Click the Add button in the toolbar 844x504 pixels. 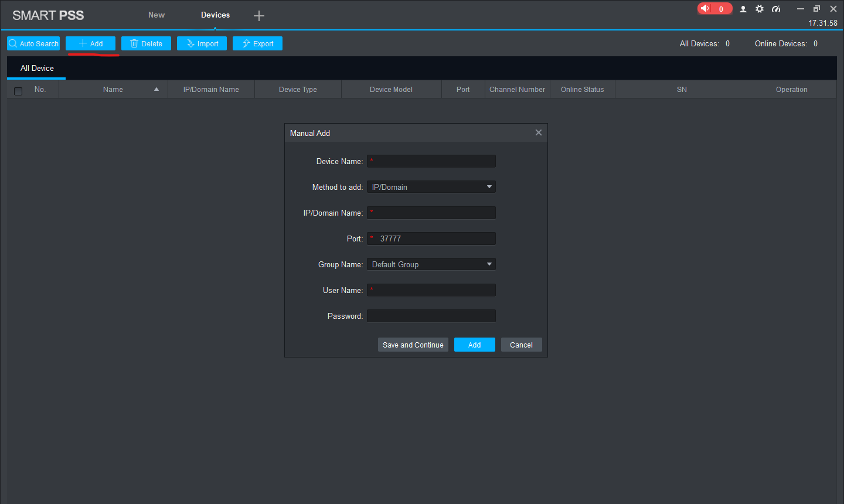coord(90,43)
